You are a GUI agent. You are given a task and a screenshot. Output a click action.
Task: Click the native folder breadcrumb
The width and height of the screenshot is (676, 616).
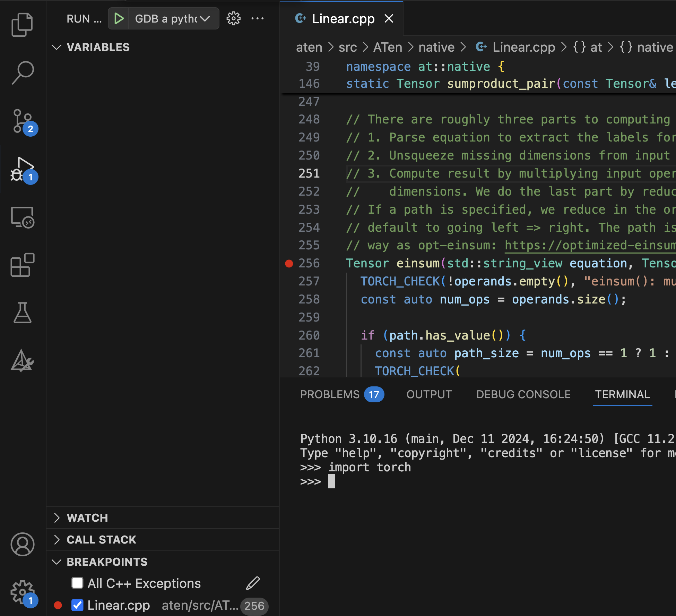click(436, 47)
